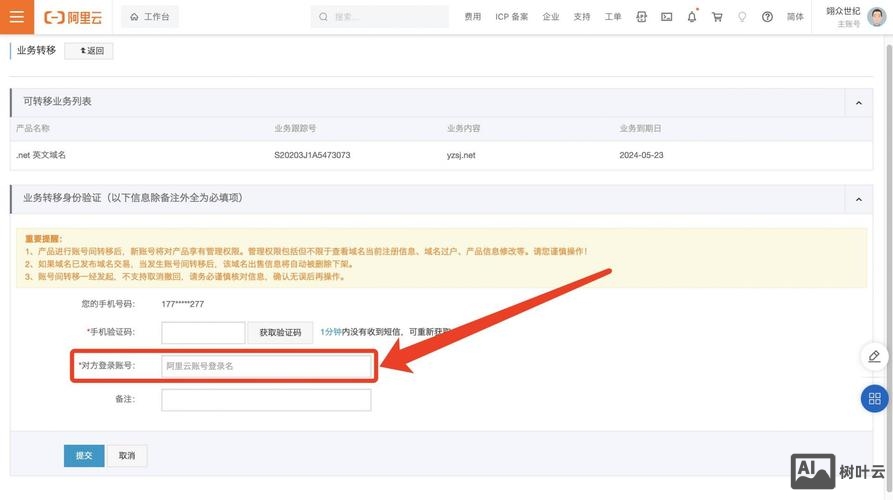Submit the form with 提交
The image size is (893, 500).
pyautogui.click(x=84, y=456)
